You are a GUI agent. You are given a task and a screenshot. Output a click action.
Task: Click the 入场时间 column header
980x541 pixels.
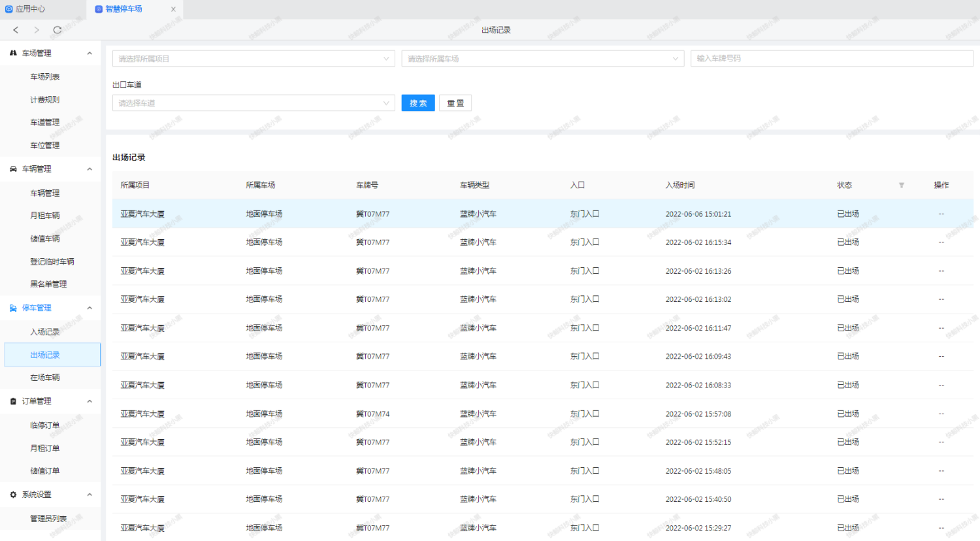680,186
